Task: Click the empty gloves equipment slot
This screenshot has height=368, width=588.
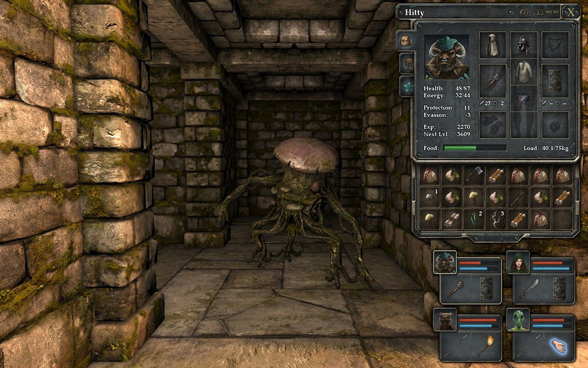Action: point(492,124)
